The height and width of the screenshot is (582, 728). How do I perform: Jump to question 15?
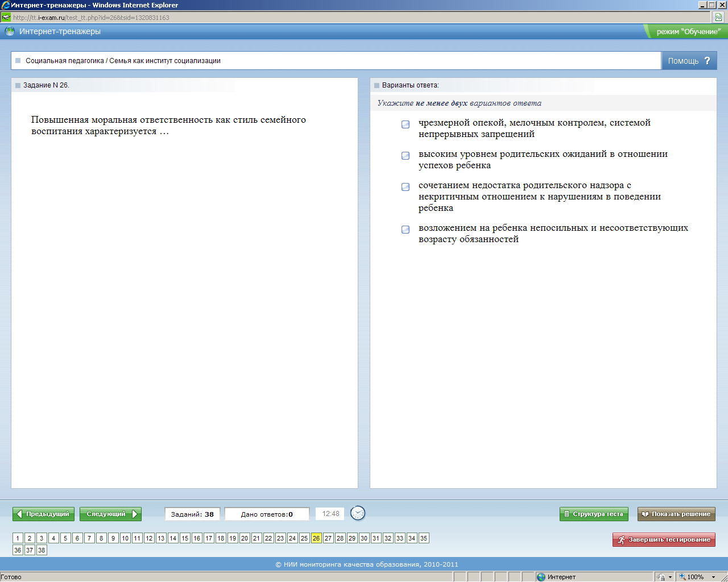click(x=185, y=538)
